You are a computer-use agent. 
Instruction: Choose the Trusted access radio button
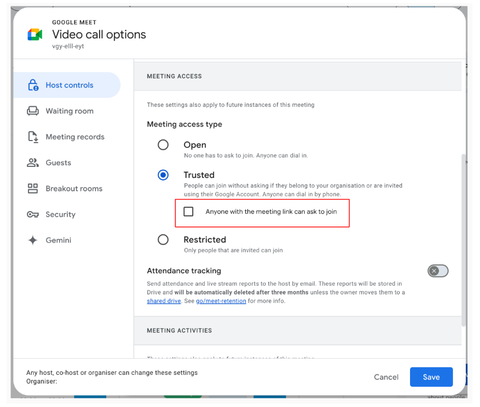pos(163,175)
